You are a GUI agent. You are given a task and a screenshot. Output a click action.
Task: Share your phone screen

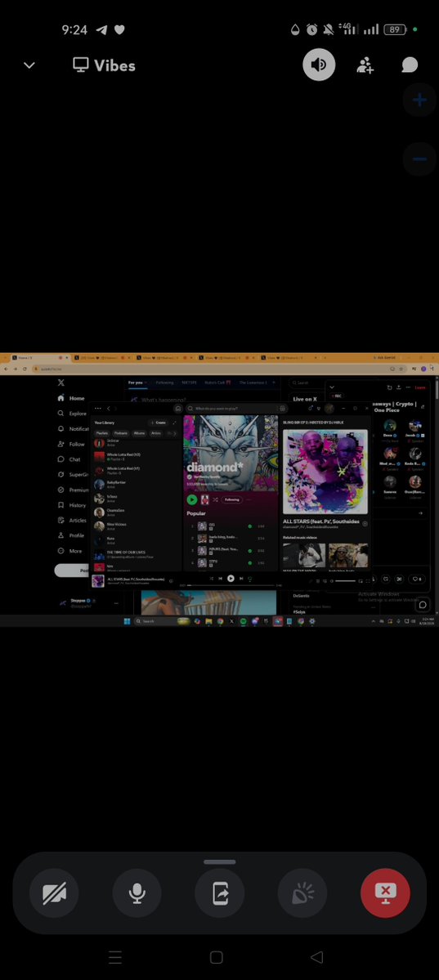point(219,893)
